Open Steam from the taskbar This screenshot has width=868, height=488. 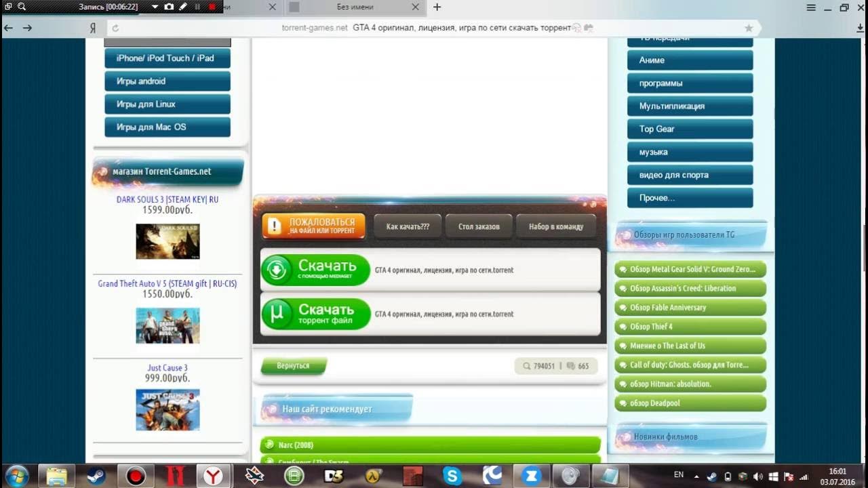(96, 476)
